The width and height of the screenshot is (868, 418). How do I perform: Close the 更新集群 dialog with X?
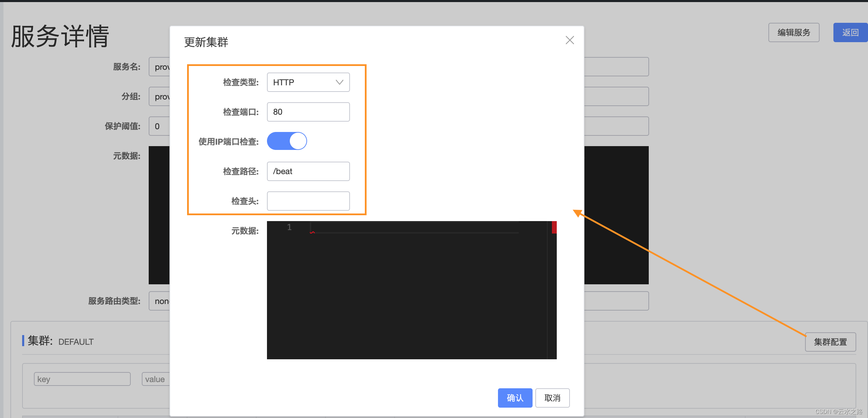pyautogui.click(x=570, y=40)
